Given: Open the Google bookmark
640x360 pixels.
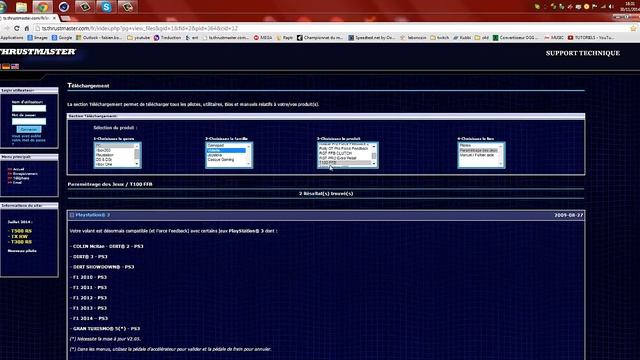Looking at the screenshot, I should point(62,38).
